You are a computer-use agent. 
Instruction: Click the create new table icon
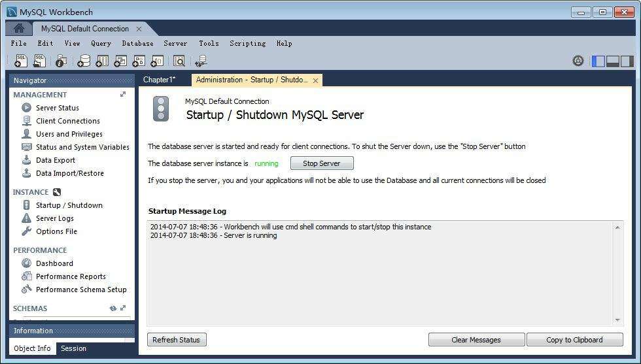click(x=102, y=61)
